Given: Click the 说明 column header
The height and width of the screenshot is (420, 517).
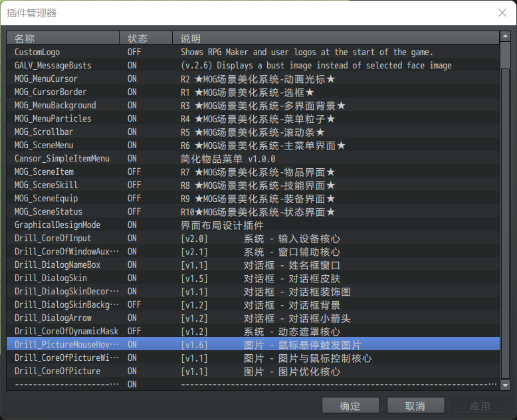Looking at the screenshot, I should point(336,38).
